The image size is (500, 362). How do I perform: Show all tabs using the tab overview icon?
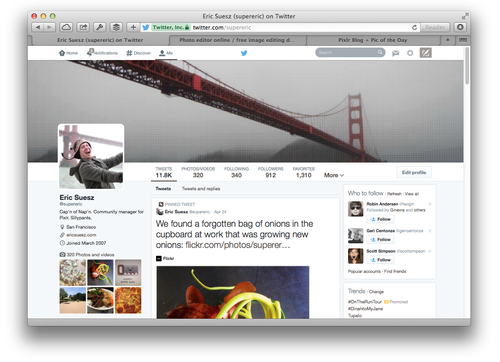click(x=463, y=40)
